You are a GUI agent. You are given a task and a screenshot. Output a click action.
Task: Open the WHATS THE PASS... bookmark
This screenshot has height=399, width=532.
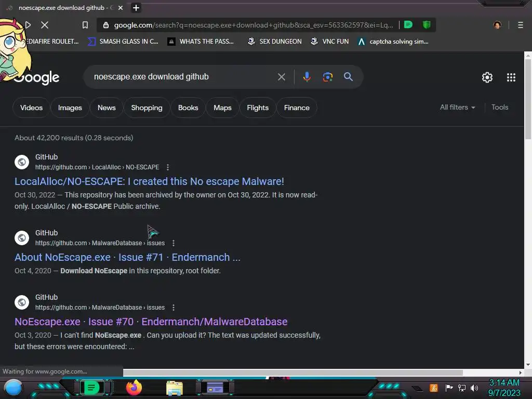[x=201, y=42]
